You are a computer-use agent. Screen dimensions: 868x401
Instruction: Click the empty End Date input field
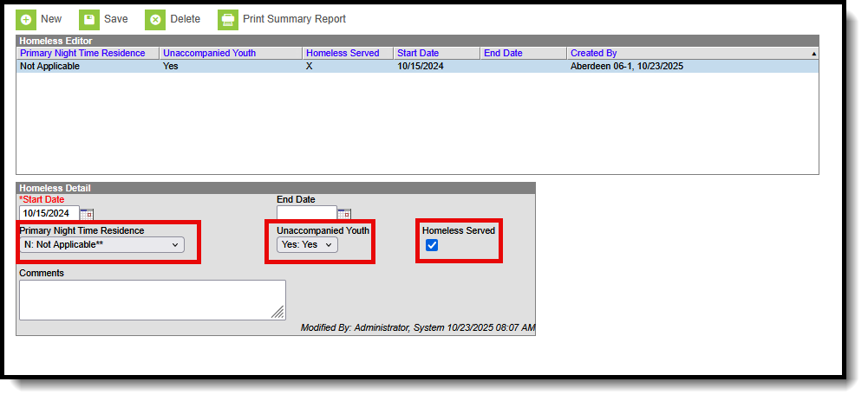307,213
